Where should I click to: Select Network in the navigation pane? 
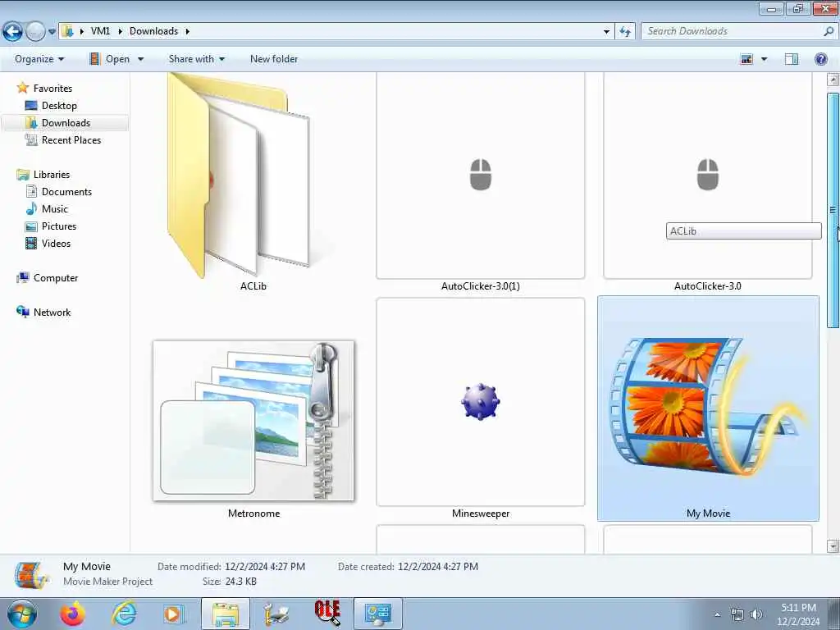pyautogui.click(x=52, y=312)
